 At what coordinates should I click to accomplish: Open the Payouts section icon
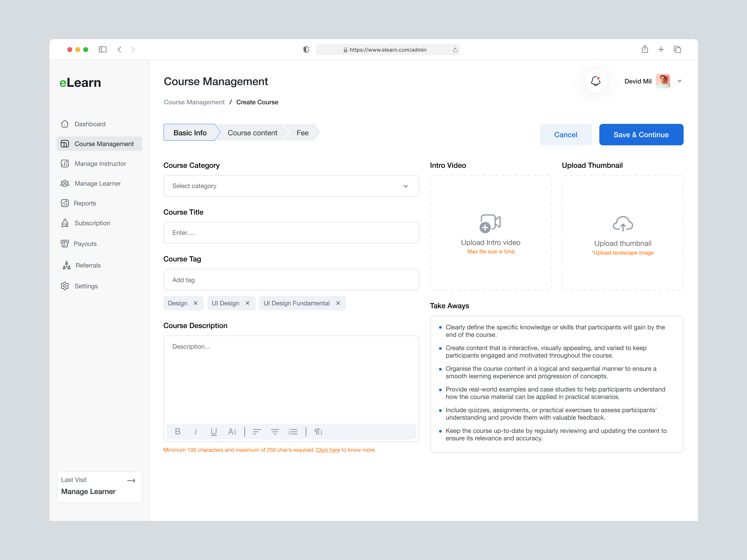click(65, 243)
